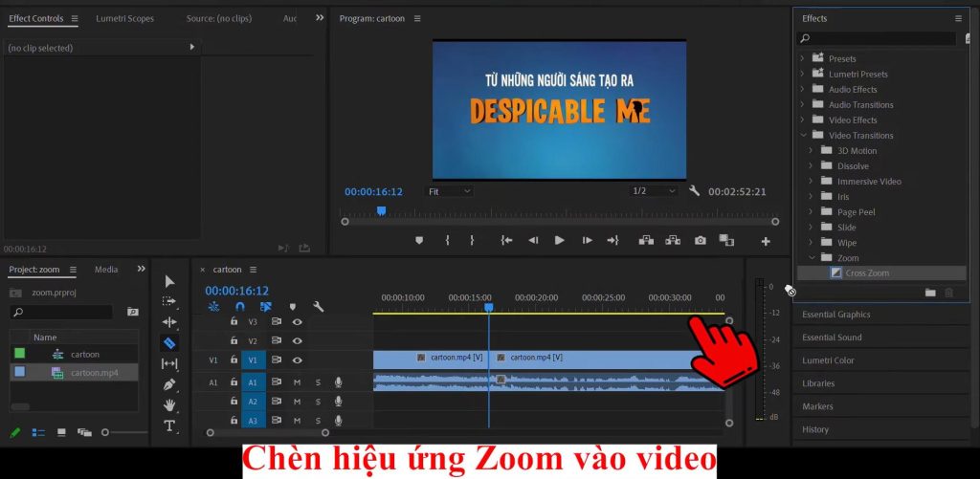The height and width of the screenshot is (479, 980).
Task: Open Project: zoom panel menu
Action: pyautogui.click(x=73, y=270)
